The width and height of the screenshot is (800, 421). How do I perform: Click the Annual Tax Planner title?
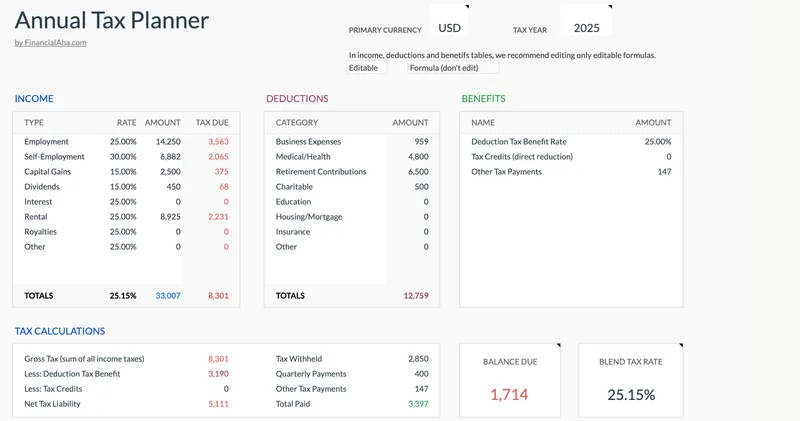point(112,20)
